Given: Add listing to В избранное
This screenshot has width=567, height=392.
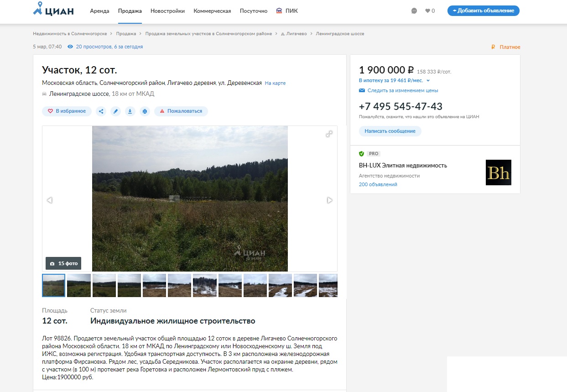Looking at the screenshot, I should tap(67, 111).
